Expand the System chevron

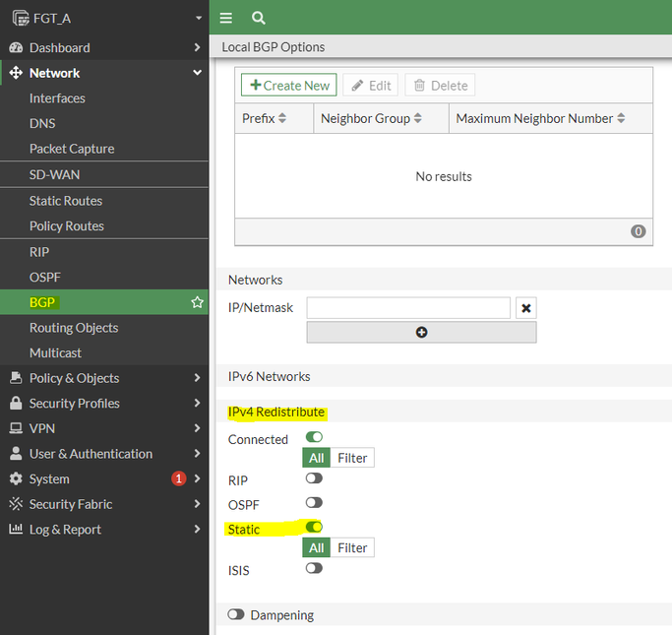coord(197,478)
